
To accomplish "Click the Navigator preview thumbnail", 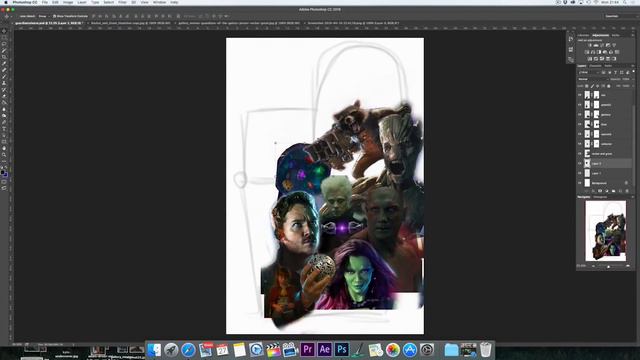I will point(605,231).
